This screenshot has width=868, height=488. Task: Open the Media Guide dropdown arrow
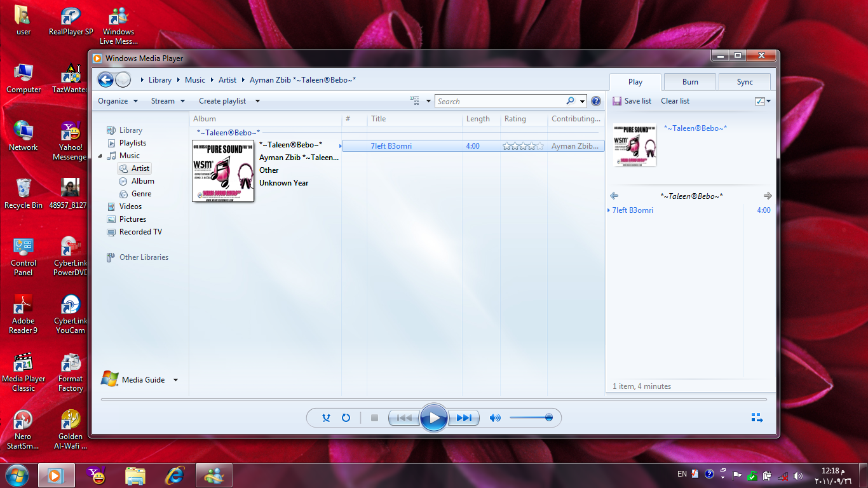tap(175, 380)
